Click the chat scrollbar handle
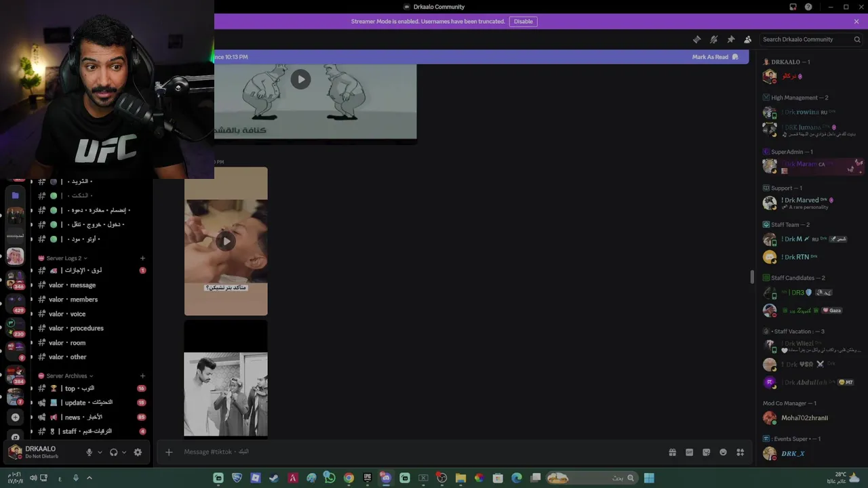The width and height of the screenshot is (868, 488). point(751,277)
